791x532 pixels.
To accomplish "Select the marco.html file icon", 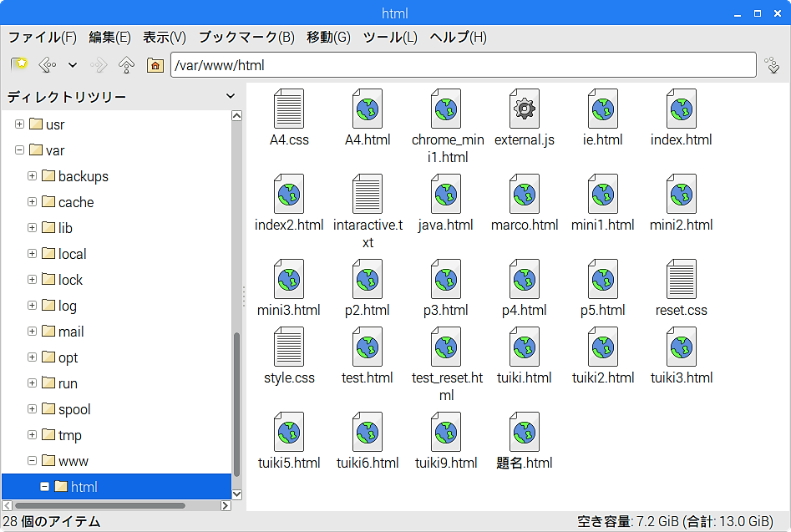I will click(x=525, y=194).
